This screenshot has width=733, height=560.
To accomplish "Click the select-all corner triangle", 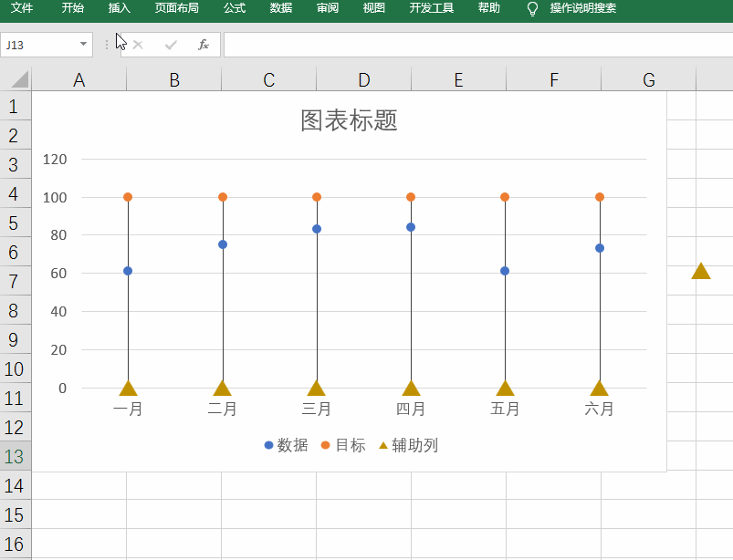I will pyautogui.click(x=19, y=78).
